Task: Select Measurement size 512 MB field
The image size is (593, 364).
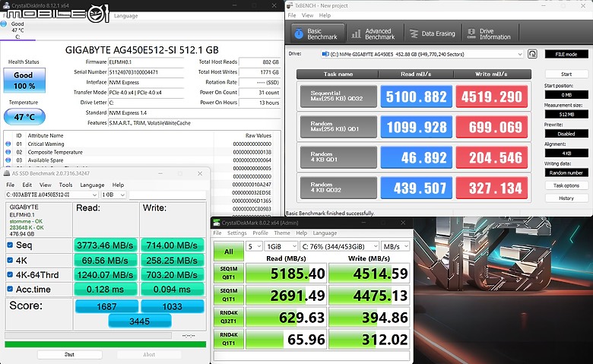Action: pos(566,114)
